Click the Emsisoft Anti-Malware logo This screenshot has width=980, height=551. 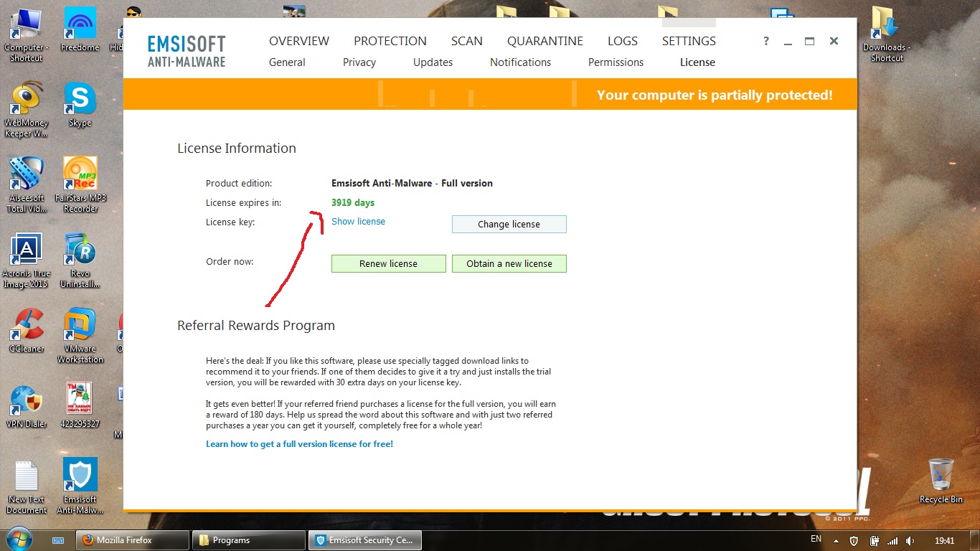coord(187,52)
